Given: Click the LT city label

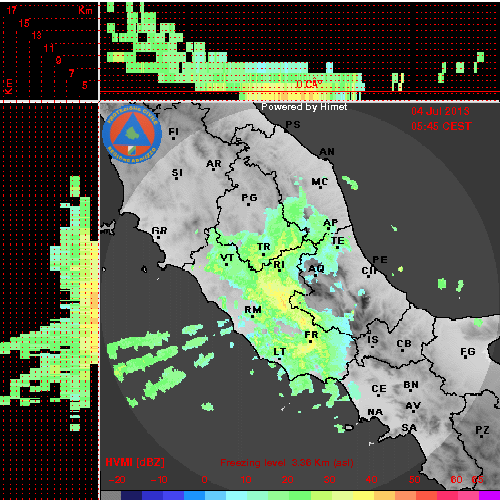Looking at the screenshot, I should 280,352.
